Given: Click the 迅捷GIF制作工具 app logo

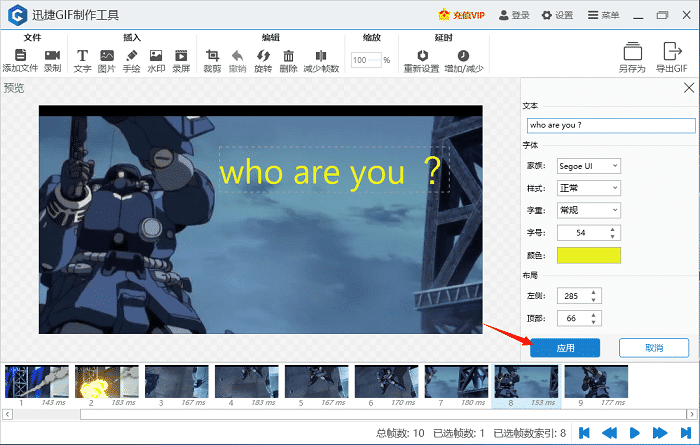Looking at the screenshot, I should pyautogui.click(x=17, y=15).
